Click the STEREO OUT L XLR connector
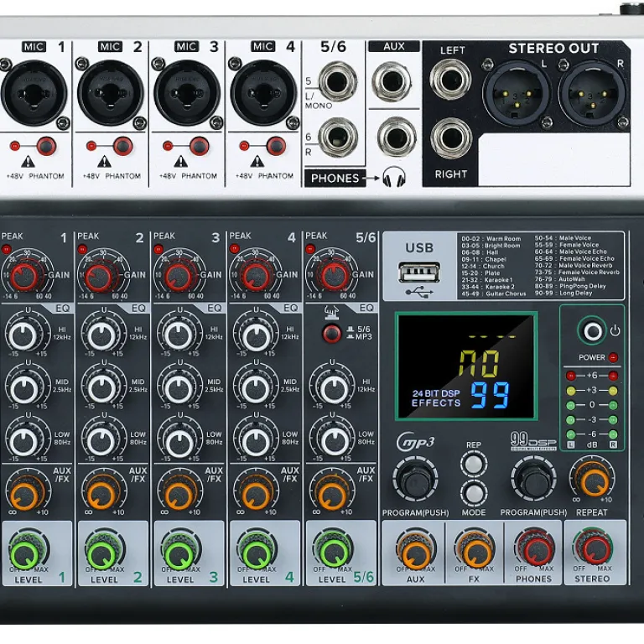This screenshot has height=644, width=644. (x=517, y=95)
